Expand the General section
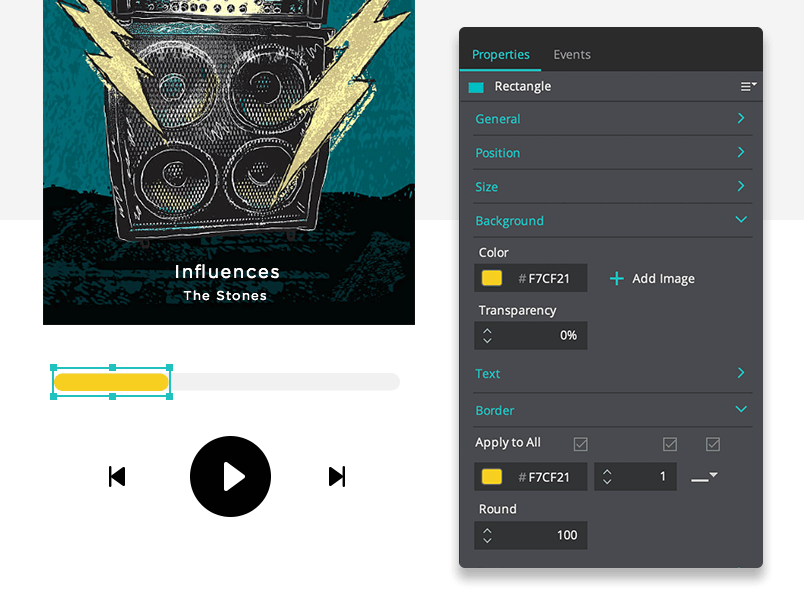Screen dimensions: 804x600 612,119
